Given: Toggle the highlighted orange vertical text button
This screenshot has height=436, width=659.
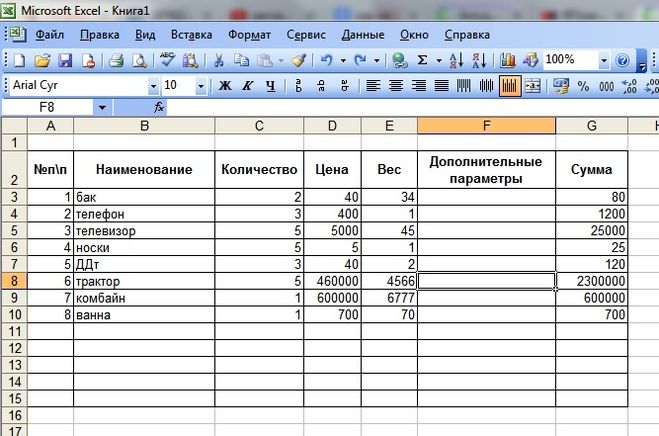Looking at the screenshot, I should (x=510, y=86).
